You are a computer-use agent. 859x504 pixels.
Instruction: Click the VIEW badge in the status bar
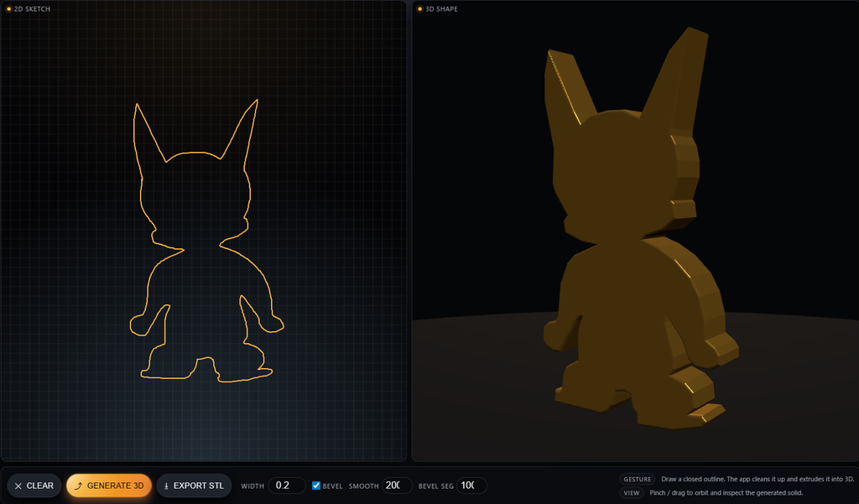click(631, 493)
